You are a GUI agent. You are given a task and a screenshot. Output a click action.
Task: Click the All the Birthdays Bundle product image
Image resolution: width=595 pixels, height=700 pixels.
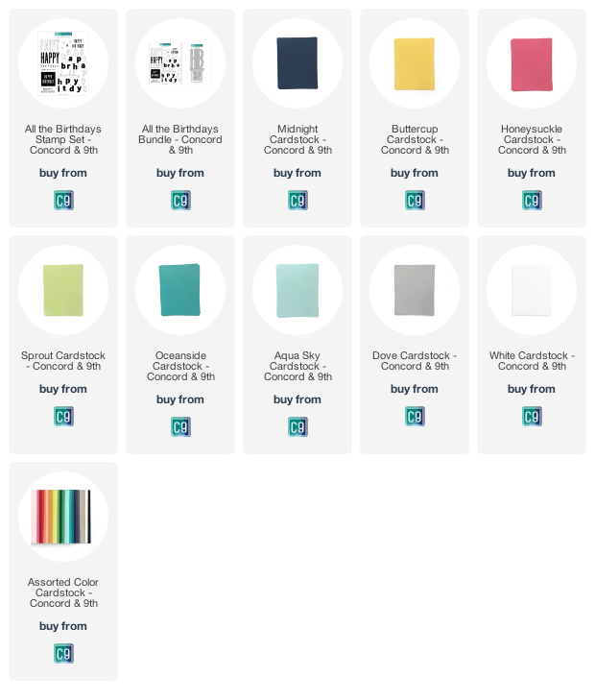pos(180,63)
